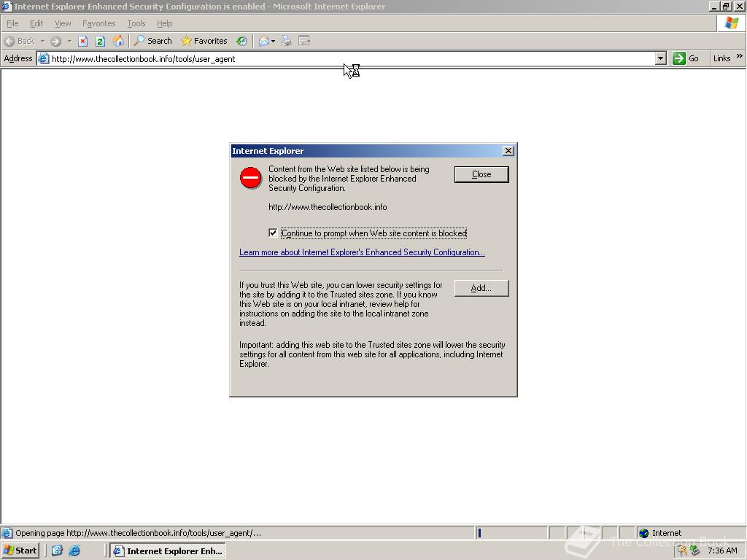Click the Back arrow toolbar icon
The width and height of the screenshot is (747, 560).
[9, 41]
